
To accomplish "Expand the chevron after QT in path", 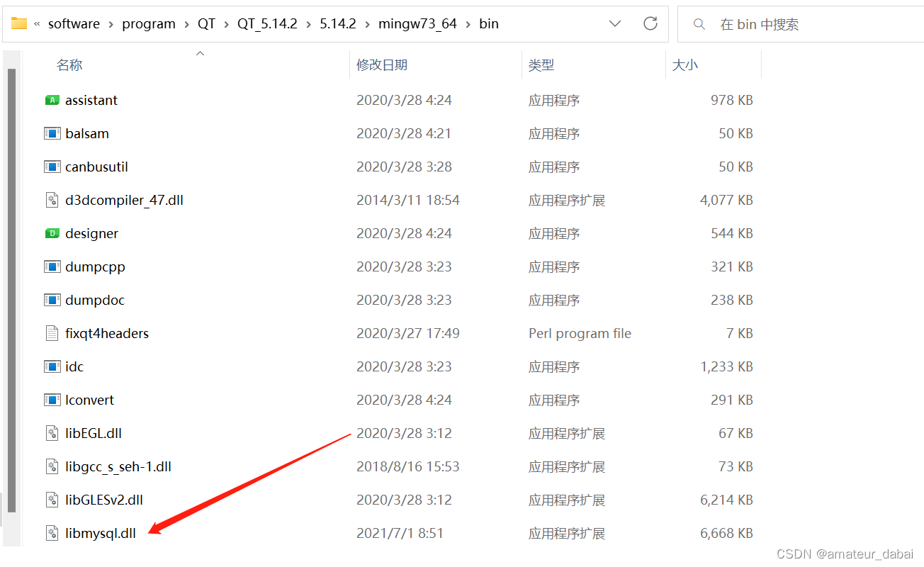I will tap(227, 24).
